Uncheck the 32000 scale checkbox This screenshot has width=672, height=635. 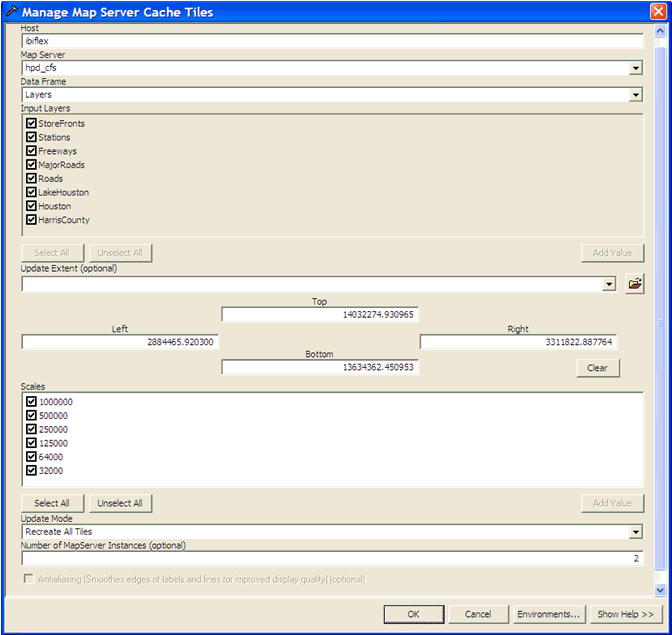[x=31, y=471]
